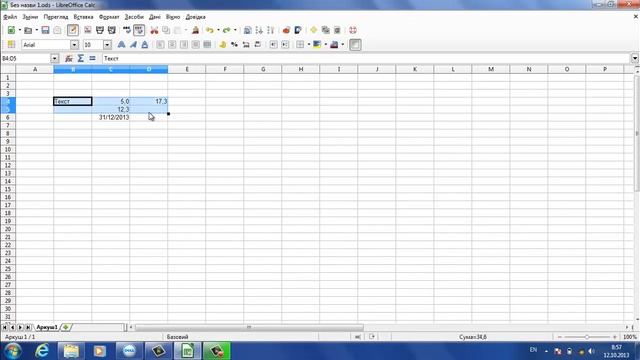The height and width of the screenshot is (360, 640).
Task: Open the New document type dropdown
Action: coord(20,30)
